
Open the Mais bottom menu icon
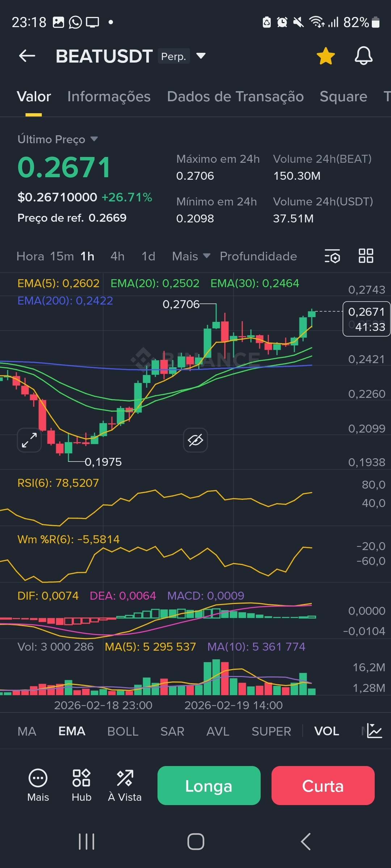[38, 785]
